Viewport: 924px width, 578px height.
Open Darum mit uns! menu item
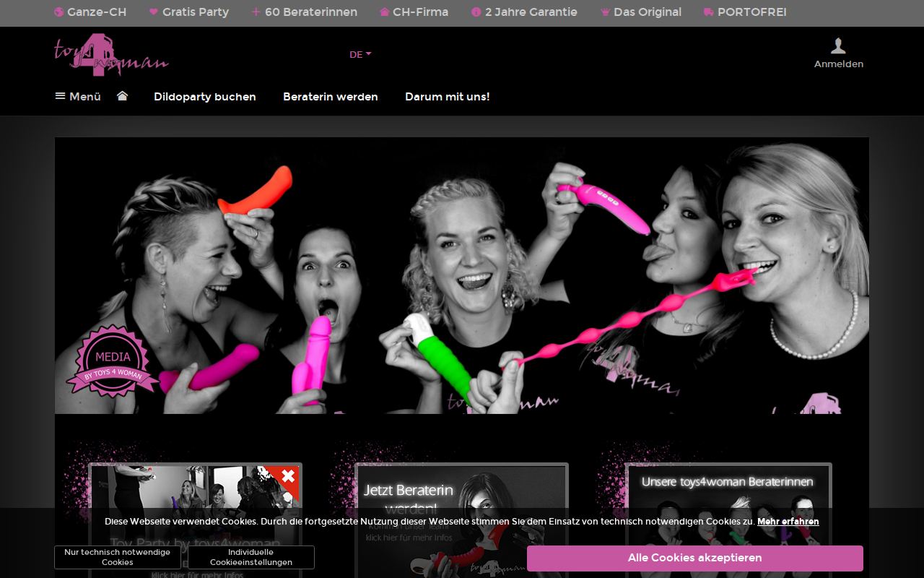pos(448,96)
